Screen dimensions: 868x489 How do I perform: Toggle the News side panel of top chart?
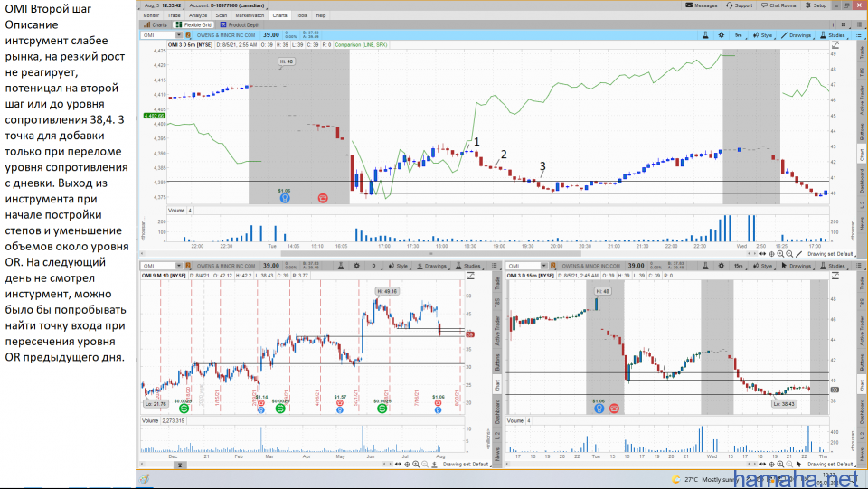point(862,223)
